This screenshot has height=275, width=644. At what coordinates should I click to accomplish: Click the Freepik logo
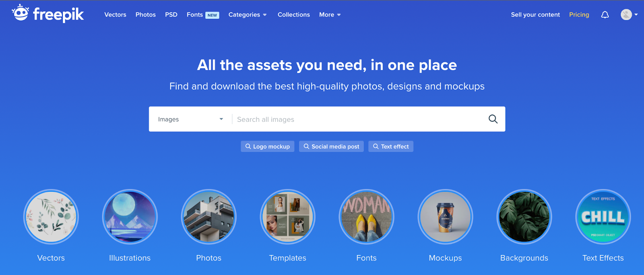click(47, 14)
